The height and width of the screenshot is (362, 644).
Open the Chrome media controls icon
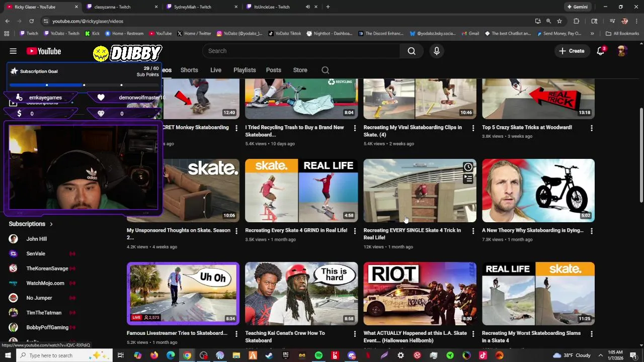coord(612,21)
